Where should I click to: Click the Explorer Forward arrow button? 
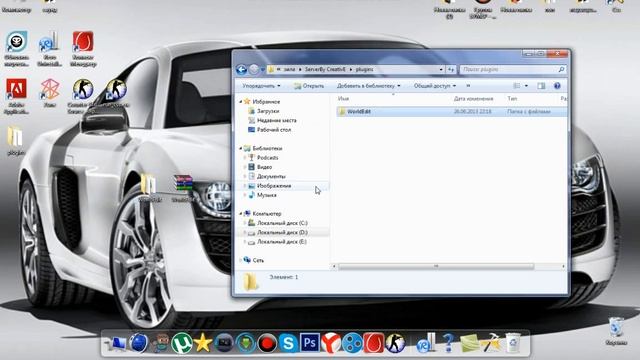(x=254, y=69)
